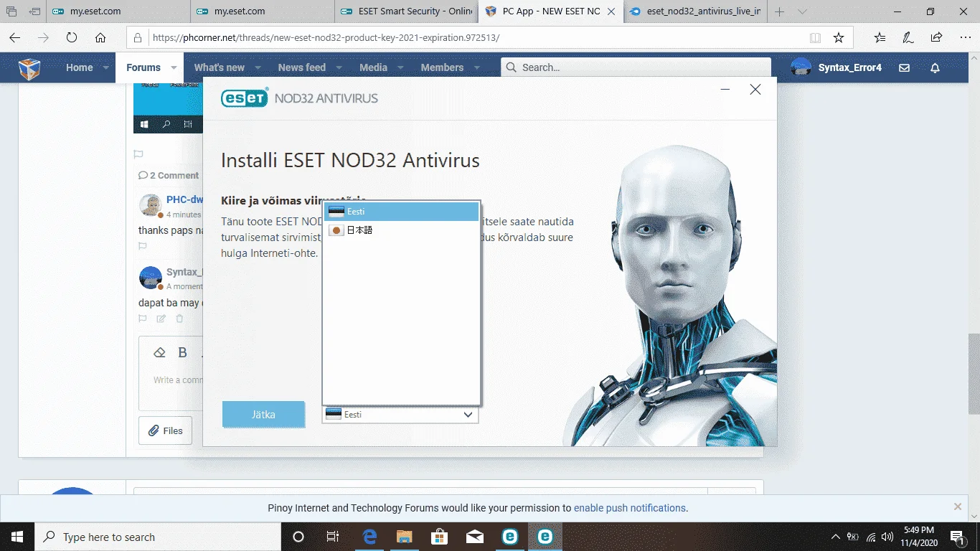980x551 pixels.
Task: Refresh the browser page
Action: 71,38
